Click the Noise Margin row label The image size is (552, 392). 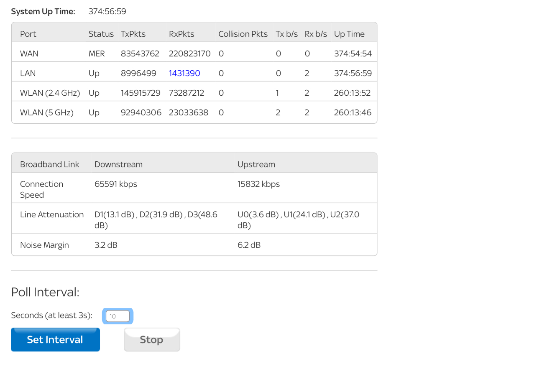(44, 245)
